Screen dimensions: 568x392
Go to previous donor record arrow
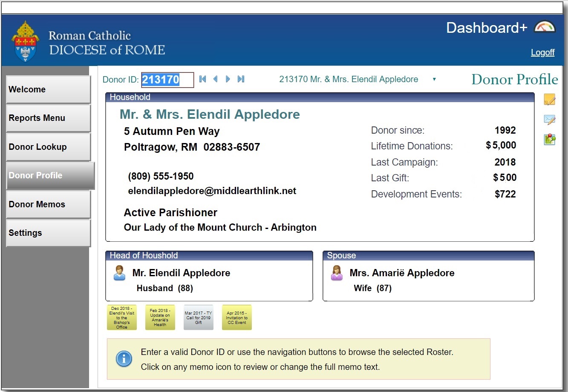click(215, 79)
